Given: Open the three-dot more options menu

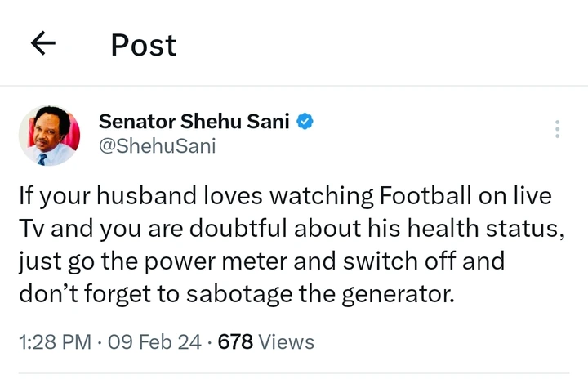Looking at the screenshot, I should pos(557,129).
